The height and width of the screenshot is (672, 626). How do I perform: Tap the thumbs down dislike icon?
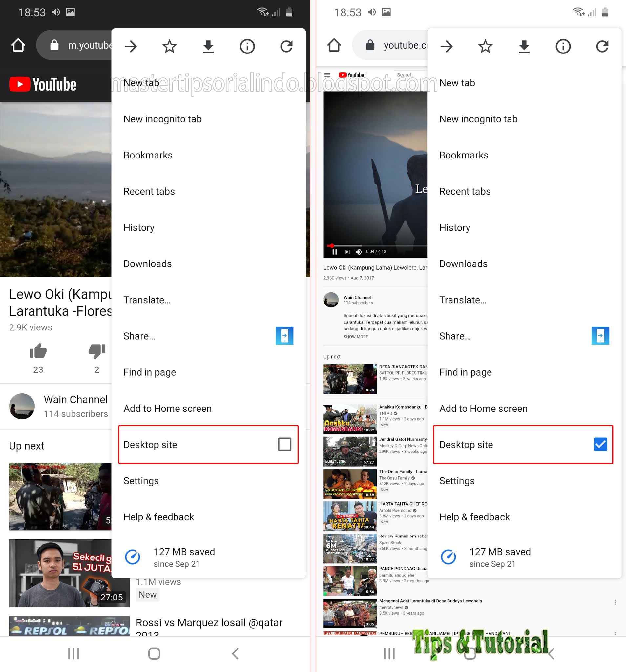coord(97,351)
